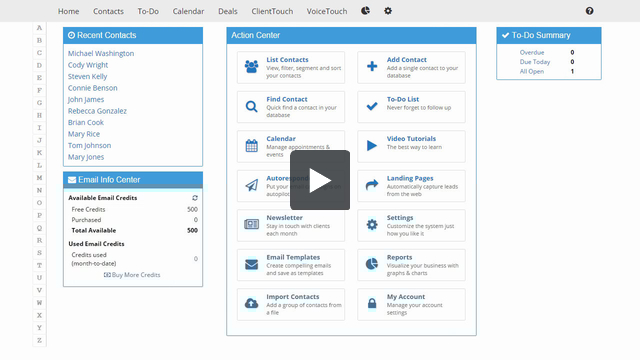The height and width of the screenshot is (360, 640).
Task: Click the Video Tutorials play triangle icon
Action: click(371, 145)
